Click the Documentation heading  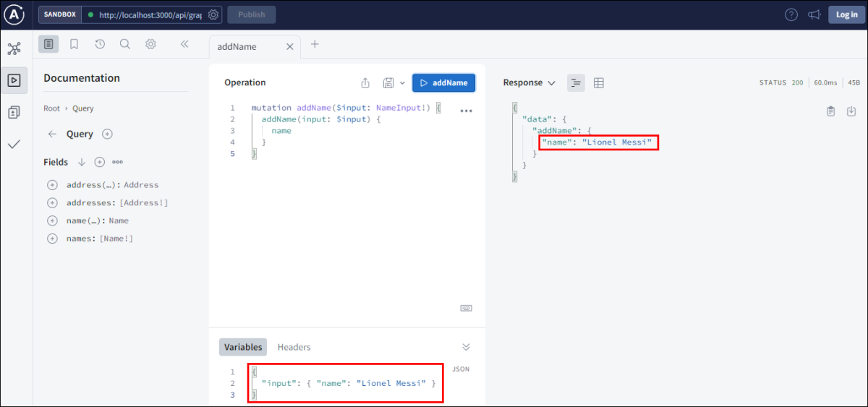tap(82, 78)
